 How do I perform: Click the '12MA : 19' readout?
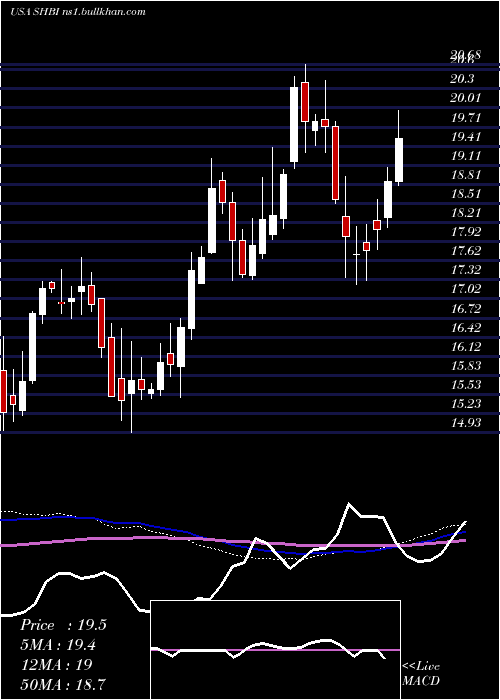pos(56,664)
